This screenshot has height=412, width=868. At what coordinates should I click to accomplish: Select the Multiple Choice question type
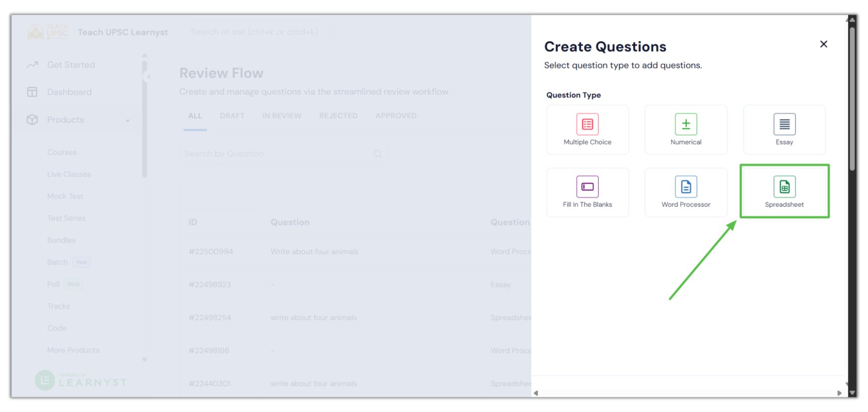tap(587, 130)
